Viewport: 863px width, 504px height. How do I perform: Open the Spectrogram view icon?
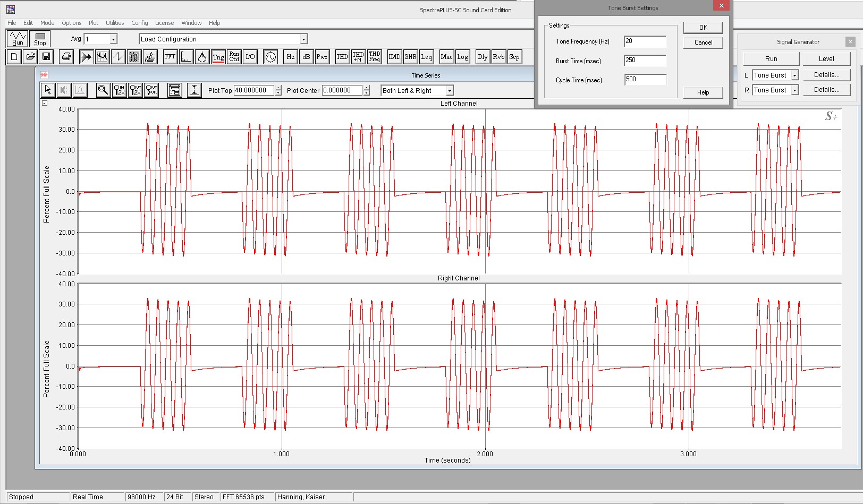[x=134, y=57]
